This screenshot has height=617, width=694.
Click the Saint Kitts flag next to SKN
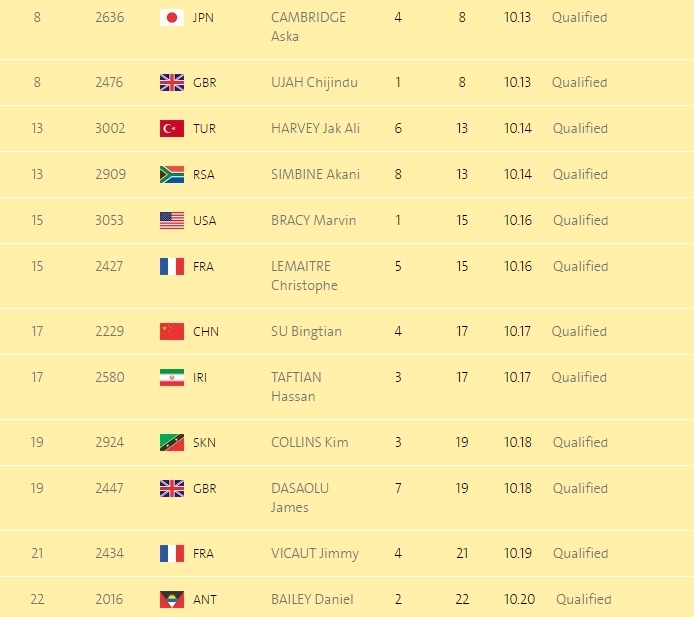coord(172,442)
